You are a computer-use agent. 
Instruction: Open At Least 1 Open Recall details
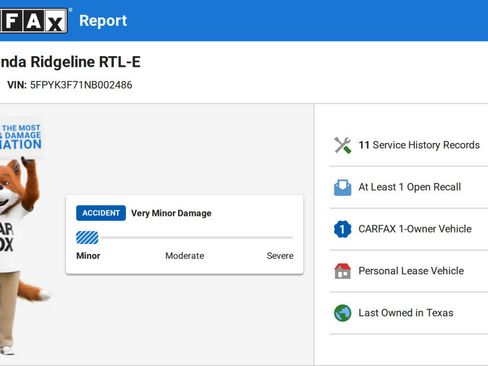click(409, 187)
